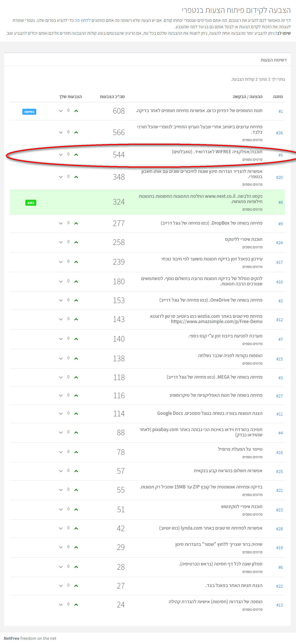
Task: Downvote suggestion #17 with 239 votes
Action: 60,262
